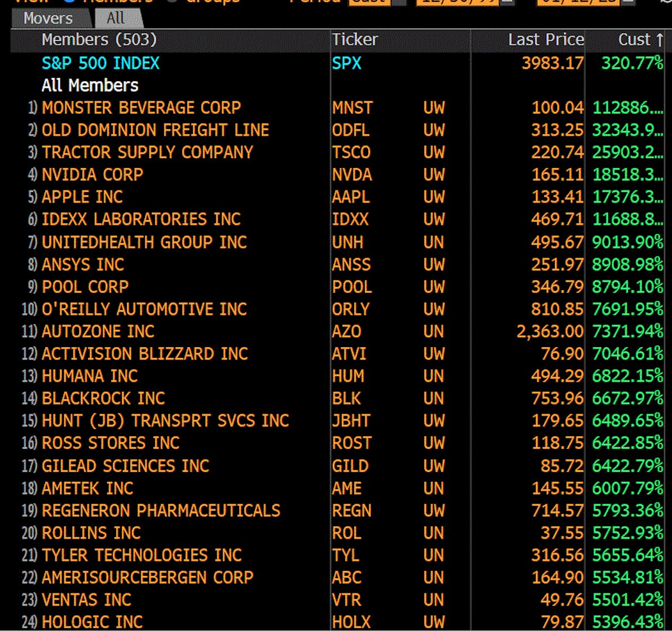Click HUMANA INC row

[x=90, y=376]
